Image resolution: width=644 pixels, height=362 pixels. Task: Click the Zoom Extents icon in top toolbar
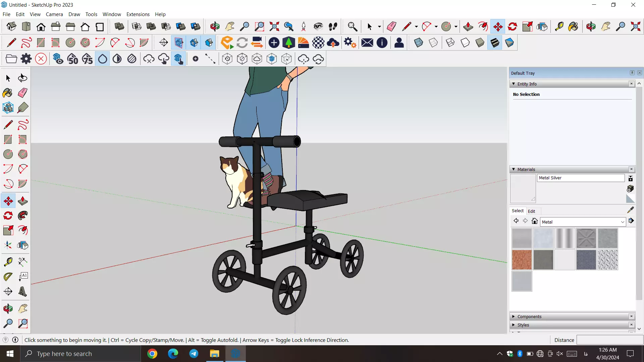tap(274, 26)
